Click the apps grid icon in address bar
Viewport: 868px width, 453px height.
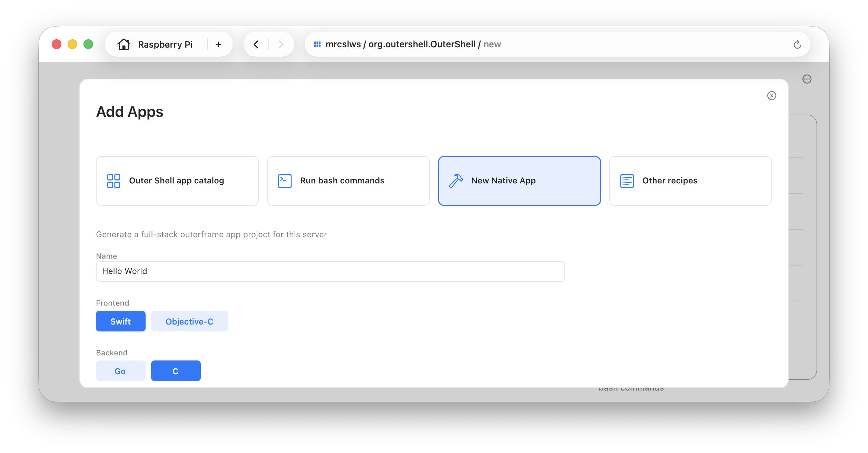tap(317, 44)
